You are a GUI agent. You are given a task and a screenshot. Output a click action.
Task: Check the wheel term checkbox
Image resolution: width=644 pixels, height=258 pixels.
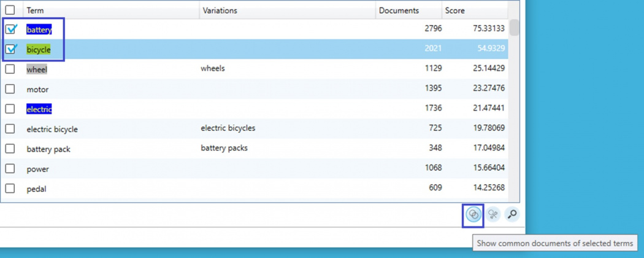tap(10, 69)
